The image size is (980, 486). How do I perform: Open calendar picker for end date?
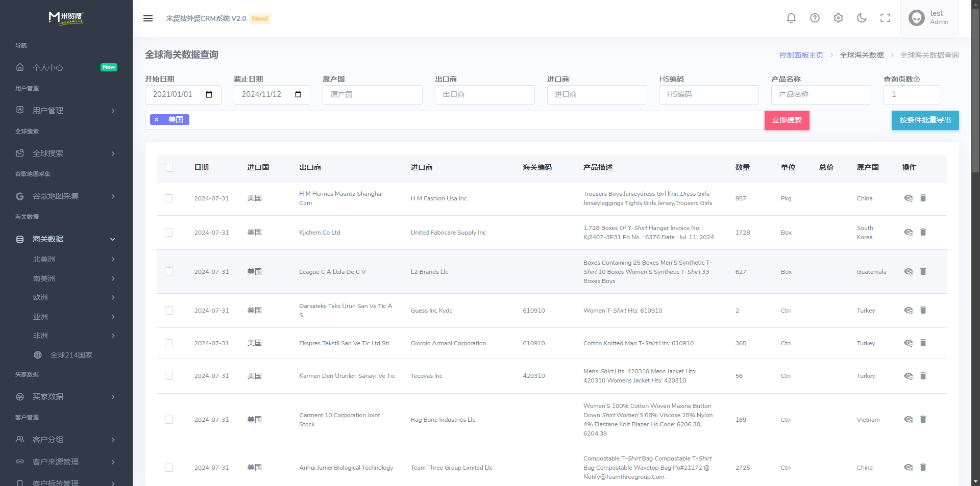pos(298,94)
